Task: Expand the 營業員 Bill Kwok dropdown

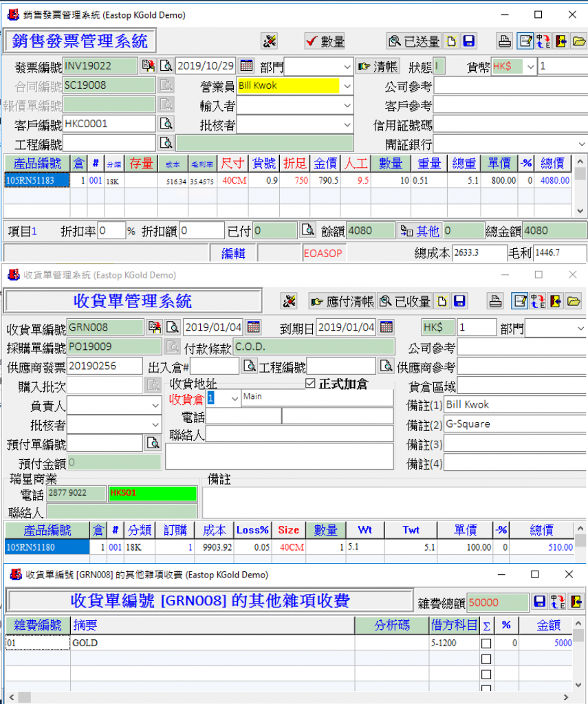Action: (347, 86)
